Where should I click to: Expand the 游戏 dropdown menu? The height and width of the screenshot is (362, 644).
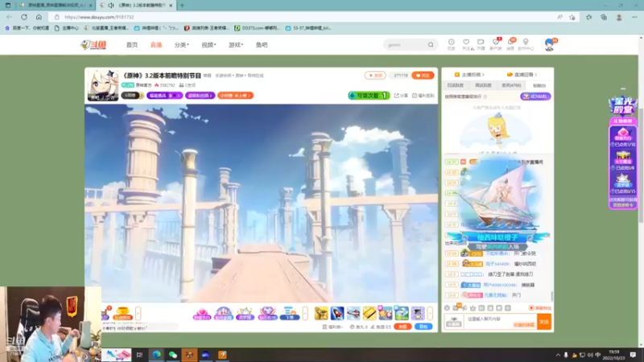pyautogui.click(x=236, y=45)
